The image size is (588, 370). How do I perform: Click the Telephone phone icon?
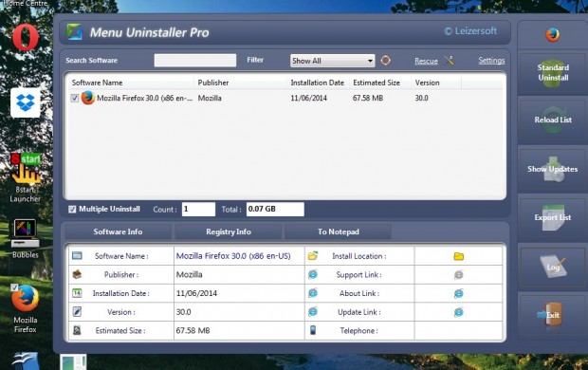[x=313, y=330]
